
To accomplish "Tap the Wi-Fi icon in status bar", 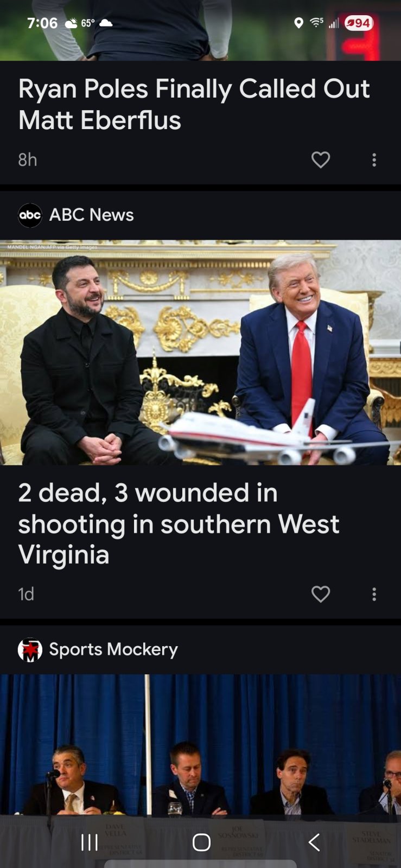I will 316,22.
